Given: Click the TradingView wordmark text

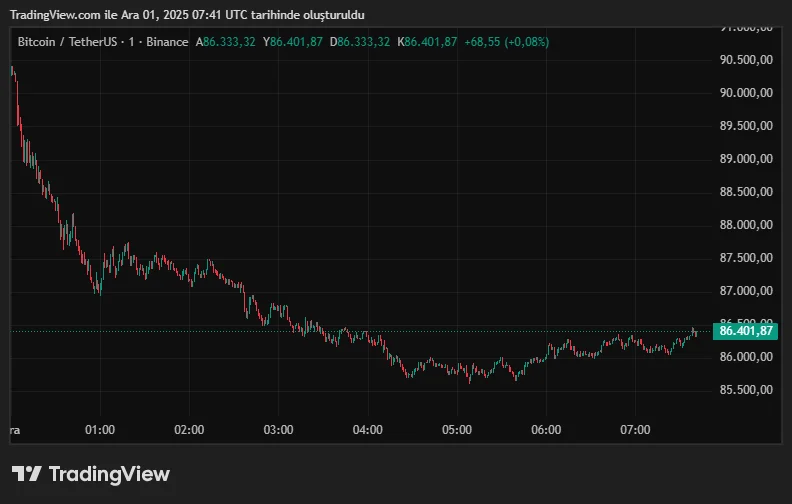Looking at the screenshot, I should 109,474.
